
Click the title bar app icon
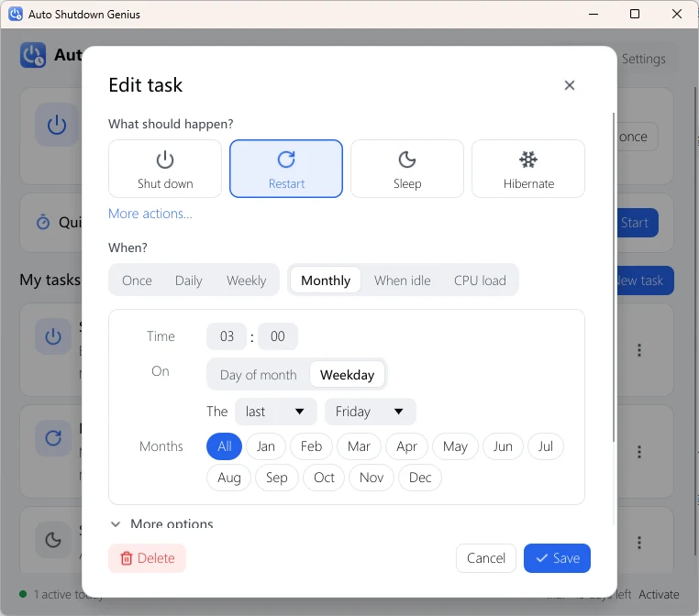click(x=16, y=14)
